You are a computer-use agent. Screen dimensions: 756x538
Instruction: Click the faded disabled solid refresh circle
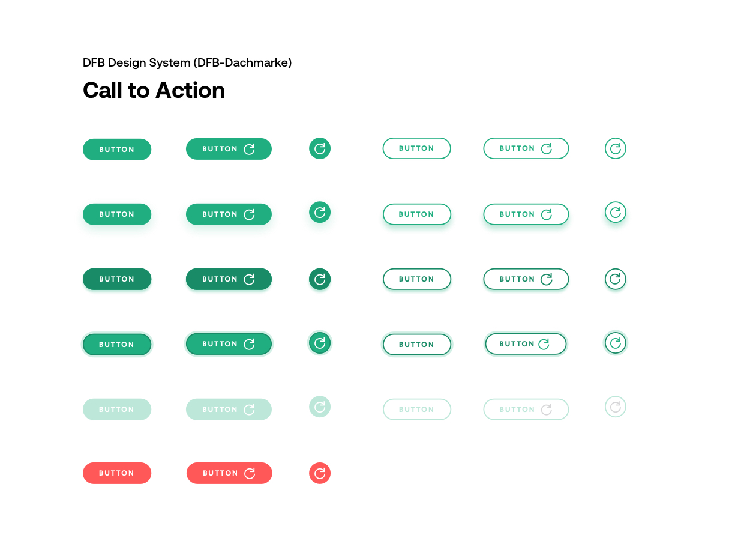point(320,407)
